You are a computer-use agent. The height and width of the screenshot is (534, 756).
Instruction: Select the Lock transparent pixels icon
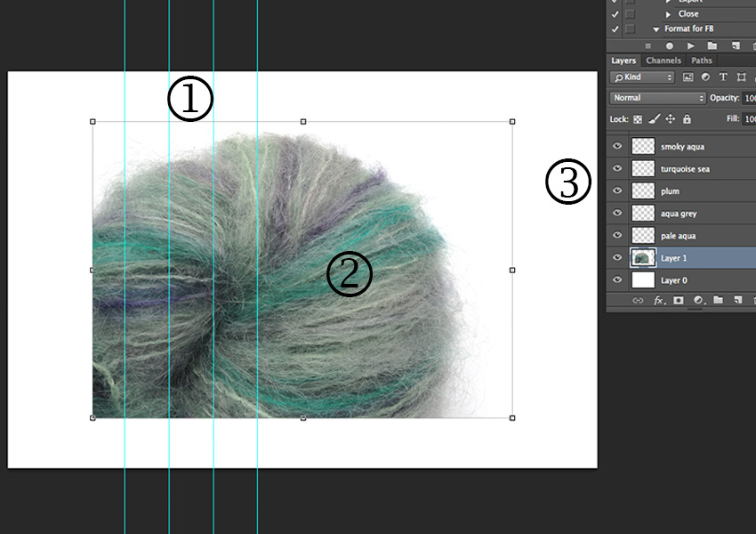[638, 119]
